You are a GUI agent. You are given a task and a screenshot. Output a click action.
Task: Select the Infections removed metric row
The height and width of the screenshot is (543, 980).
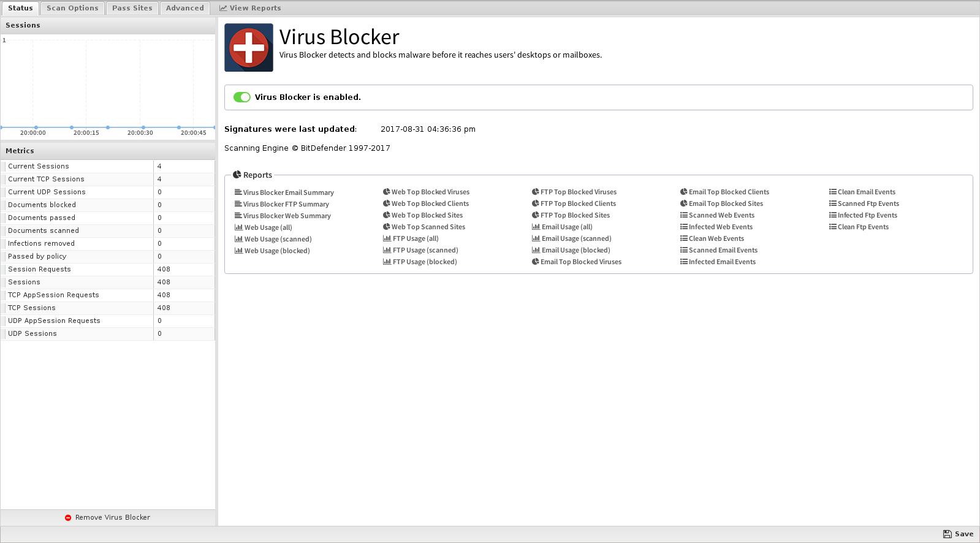[108, 244]
